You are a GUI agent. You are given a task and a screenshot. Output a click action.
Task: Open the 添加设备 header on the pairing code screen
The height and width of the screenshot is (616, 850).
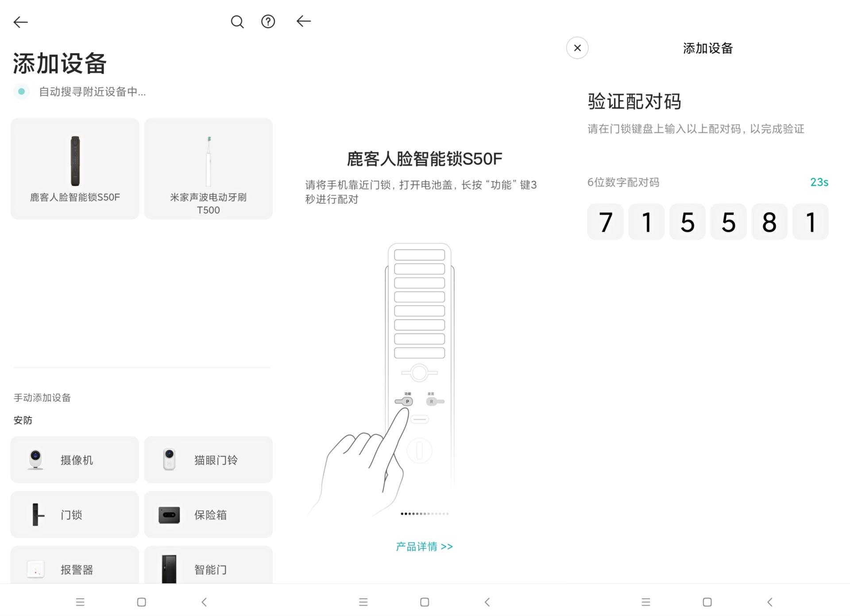point(707,49)
